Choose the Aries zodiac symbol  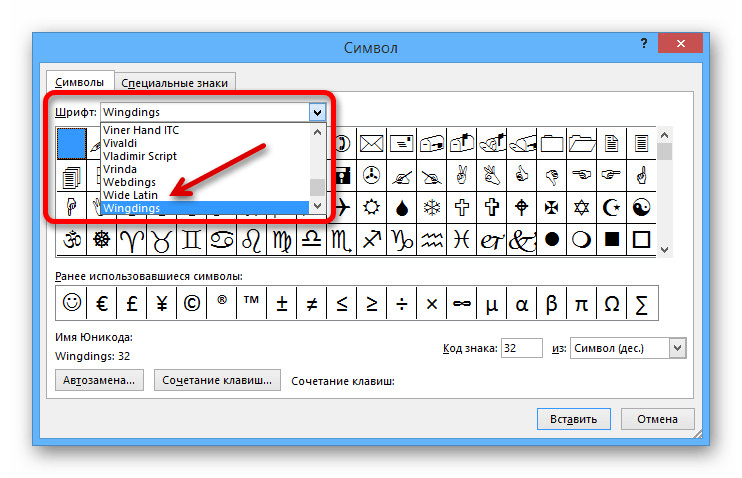pyautogui.click(x=132, y=240)
